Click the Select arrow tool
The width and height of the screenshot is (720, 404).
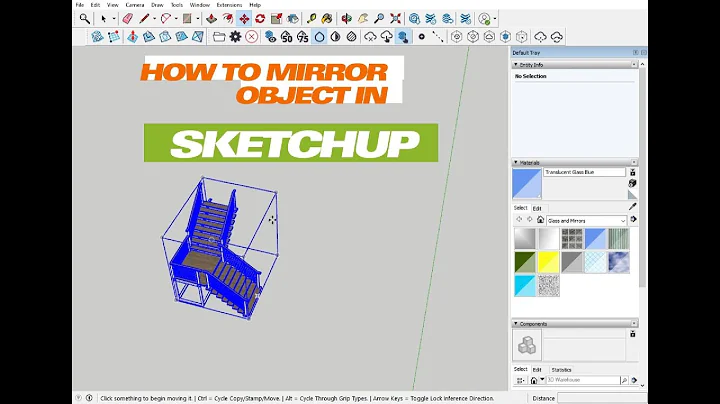[x=104, y=18]
